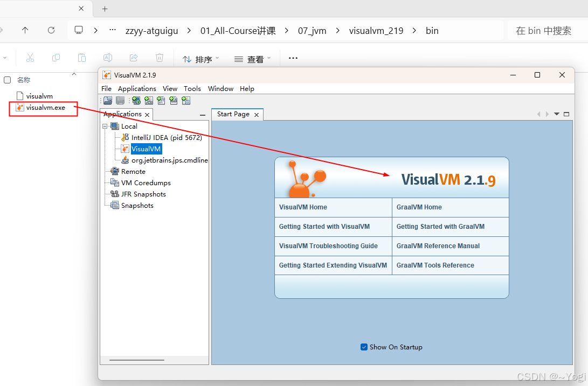Screen dimensions: 588x386
Task: Select the JFR Snapshots node
Action: [x=143, y=194]
